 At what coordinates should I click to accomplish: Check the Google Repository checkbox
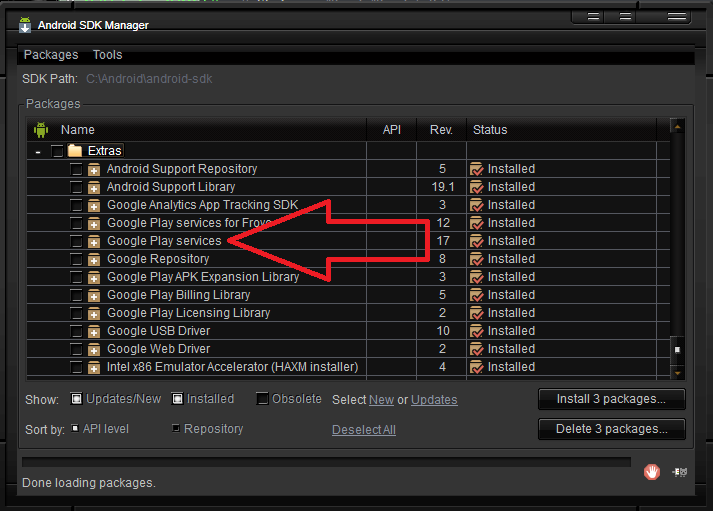tap(76, 259)
